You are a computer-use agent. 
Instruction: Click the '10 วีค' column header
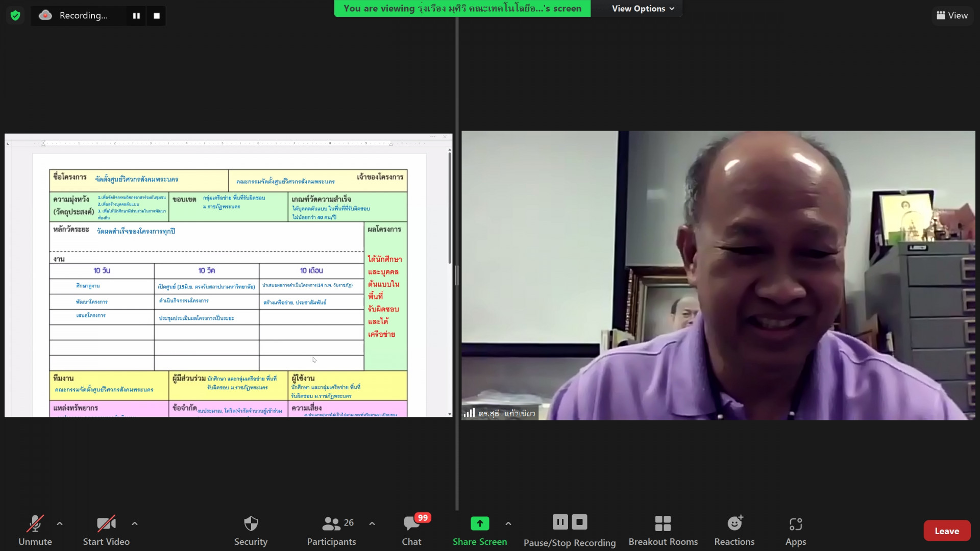[207, 270]
